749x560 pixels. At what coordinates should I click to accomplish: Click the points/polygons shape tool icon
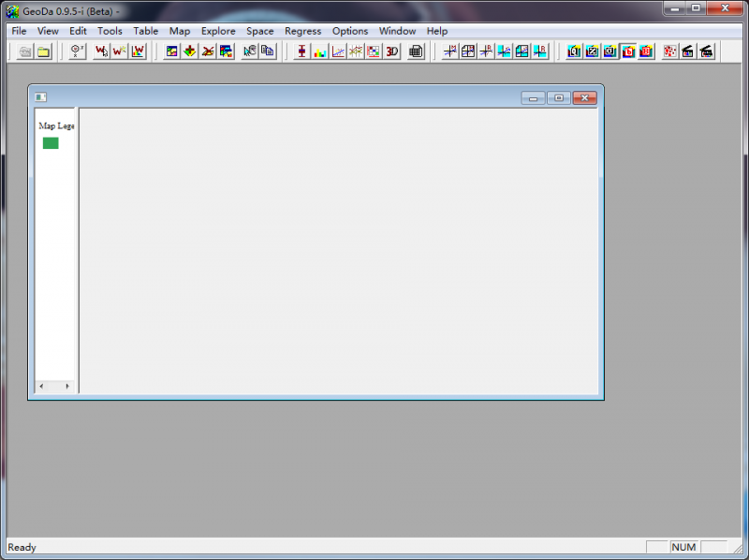(77, 52)
